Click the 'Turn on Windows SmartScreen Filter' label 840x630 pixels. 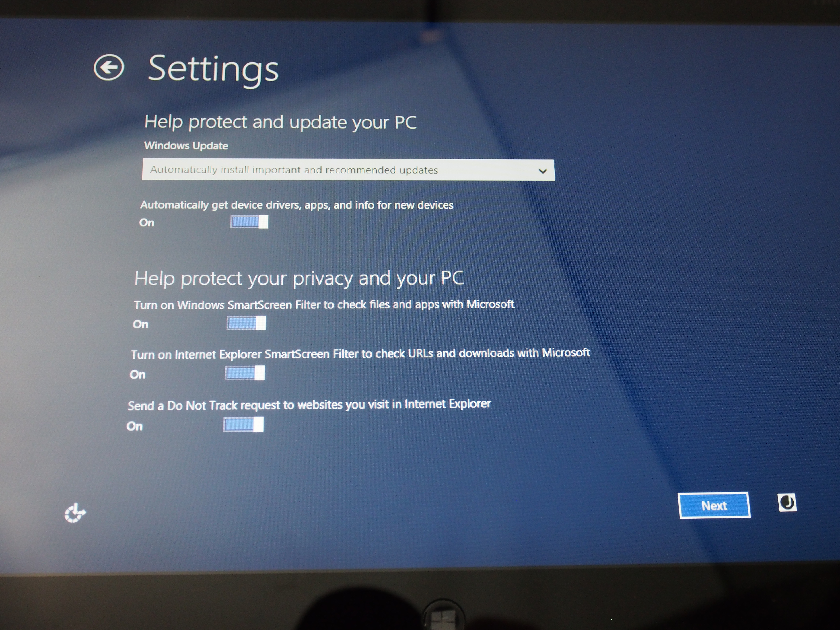(x=324, y=305)
